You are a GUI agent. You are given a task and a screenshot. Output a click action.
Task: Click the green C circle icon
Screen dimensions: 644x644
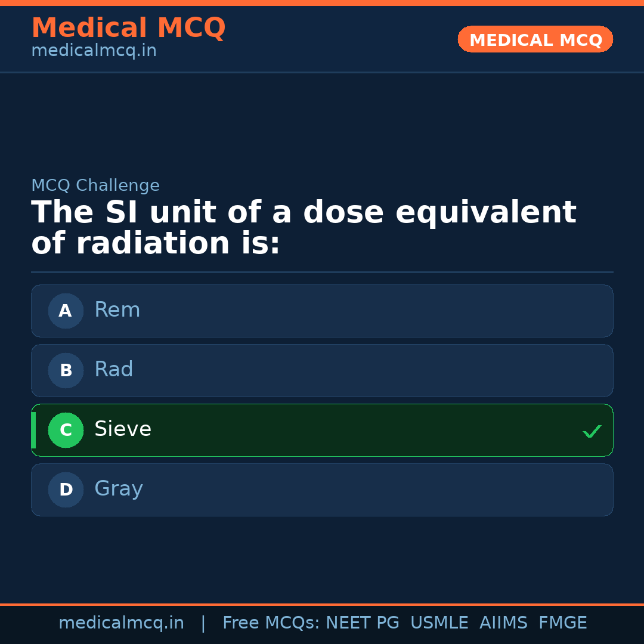pyautogui.click(x=66, y=430)
